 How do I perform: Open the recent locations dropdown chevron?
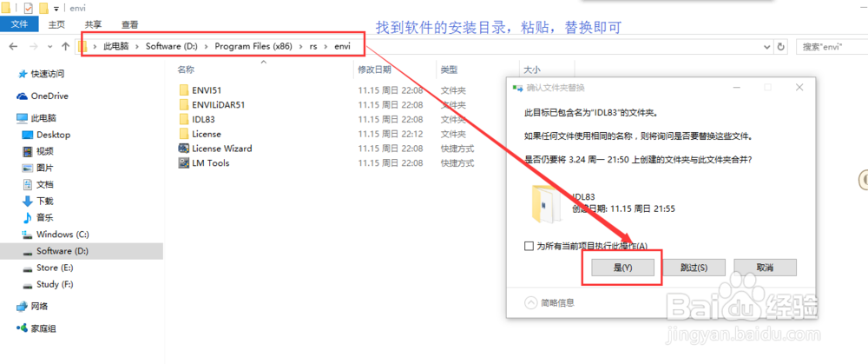(49, 47)
